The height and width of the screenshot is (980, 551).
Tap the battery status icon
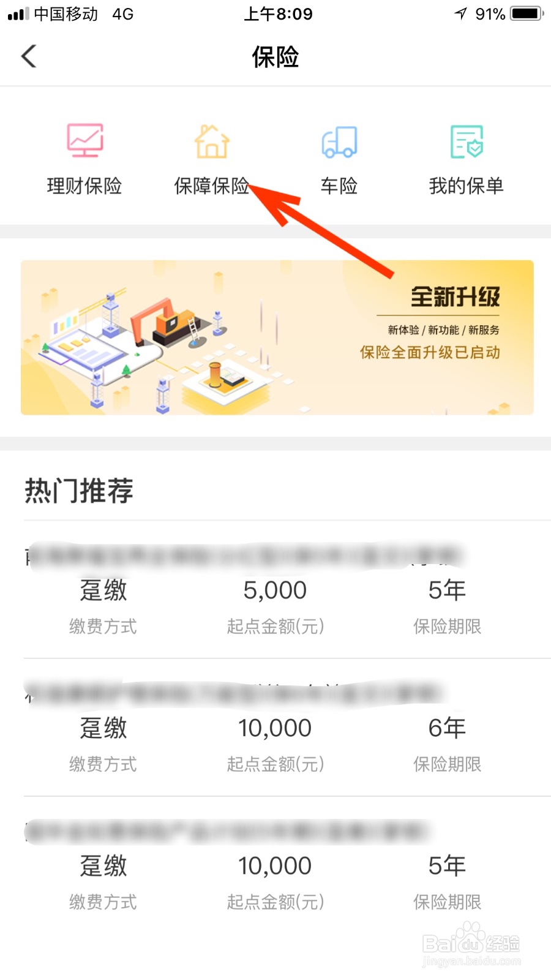(528, 13)
